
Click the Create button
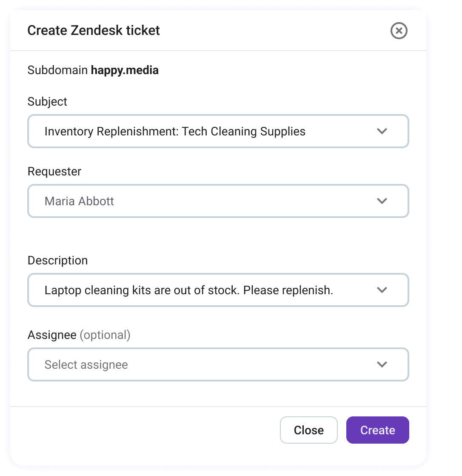(377, 430)
